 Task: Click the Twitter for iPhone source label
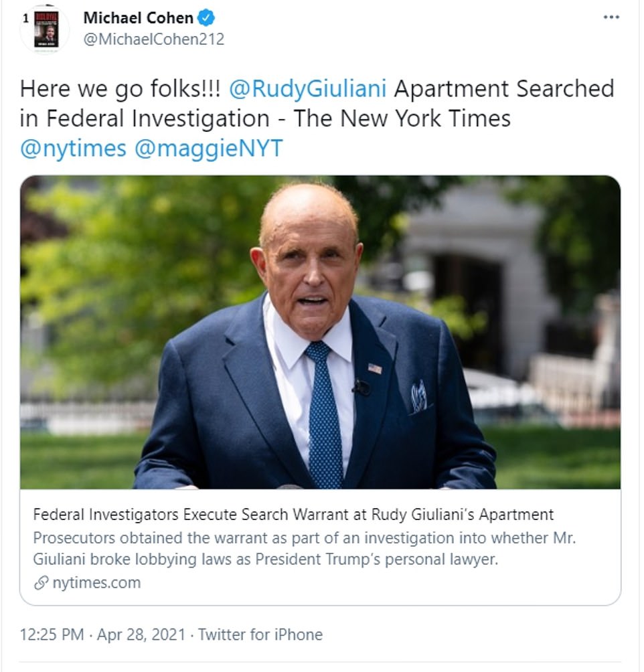click(x=260, y=635)
